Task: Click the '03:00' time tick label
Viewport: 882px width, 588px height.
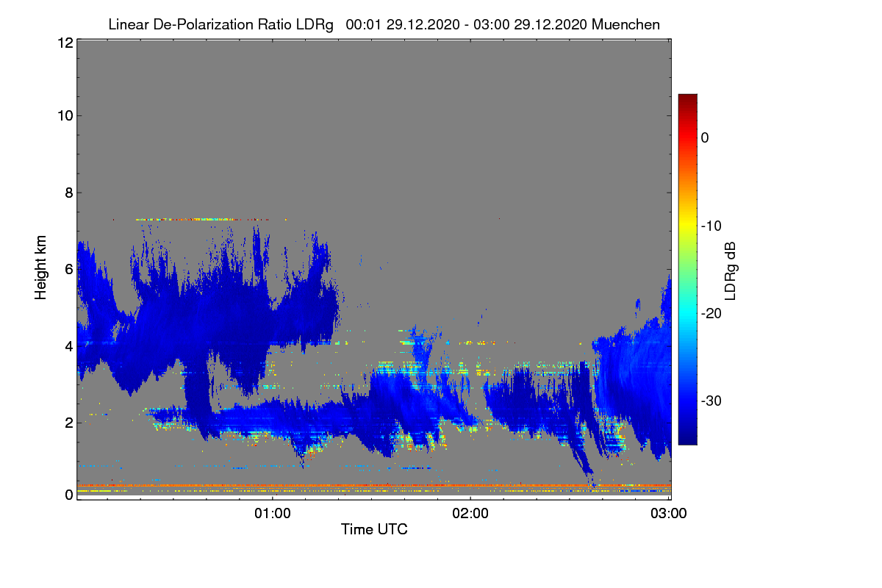Action: (x=669, y=513)
